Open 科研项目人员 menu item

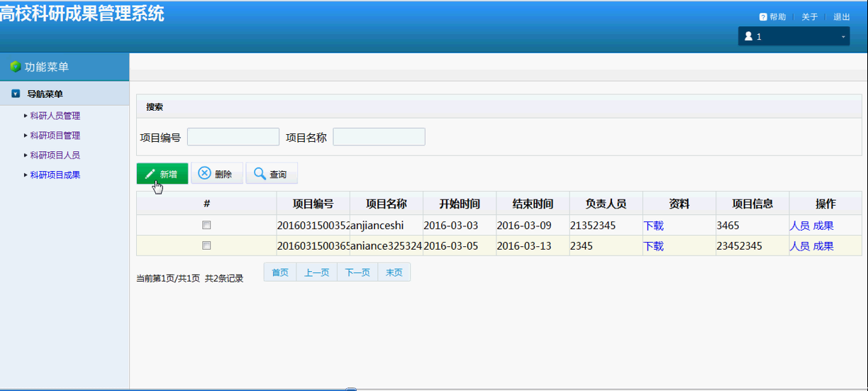coord(55,155)
